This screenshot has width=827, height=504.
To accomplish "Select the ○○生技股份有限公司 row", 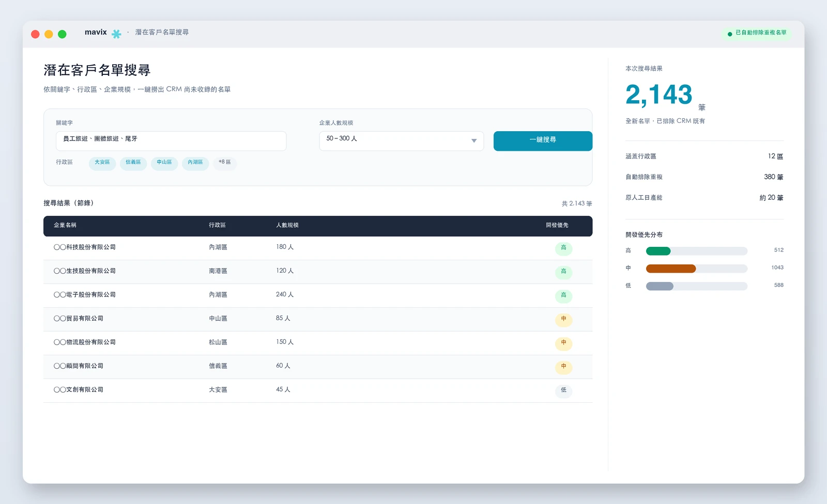I will tap(318, 272).
